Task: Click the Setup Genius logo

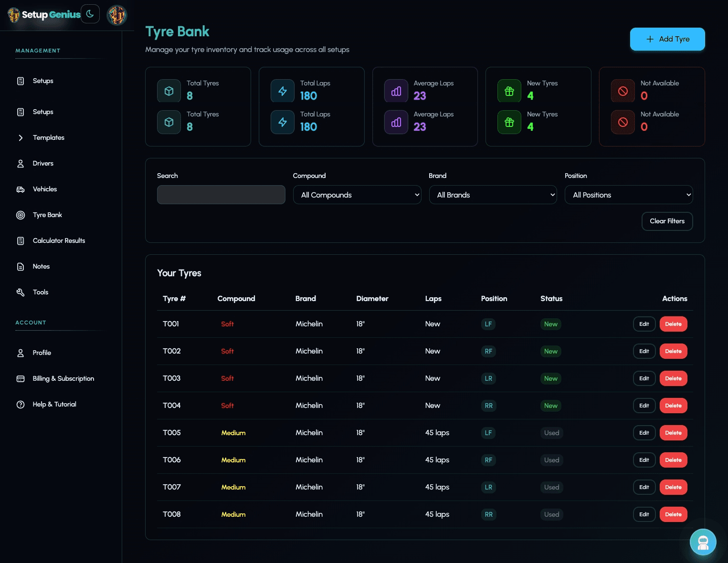Action: (44, 15)
